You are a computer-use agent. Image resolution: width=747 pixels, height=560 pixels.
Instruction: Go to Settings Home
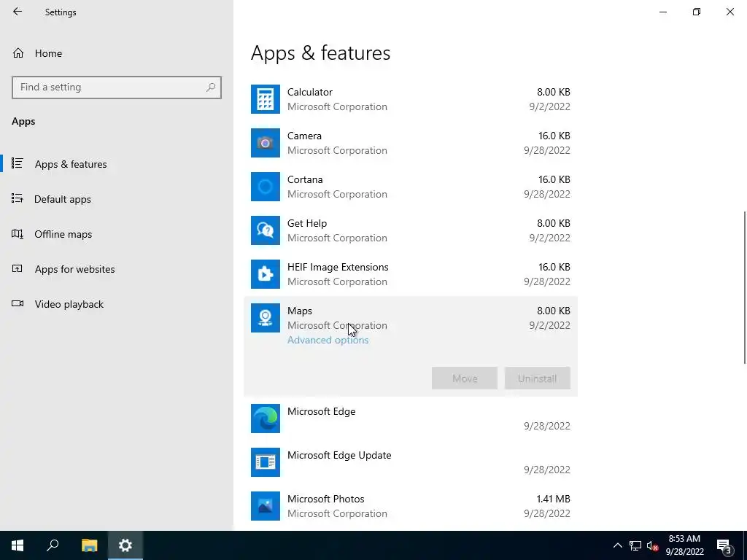coord(48,53)
